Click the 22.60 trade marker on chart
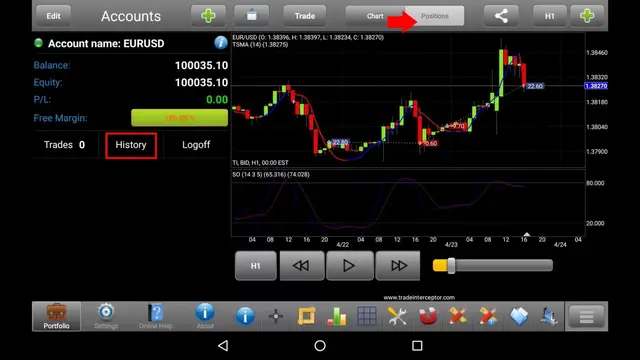This screenshot has height=360, width=640. click(x=535, y=86)
